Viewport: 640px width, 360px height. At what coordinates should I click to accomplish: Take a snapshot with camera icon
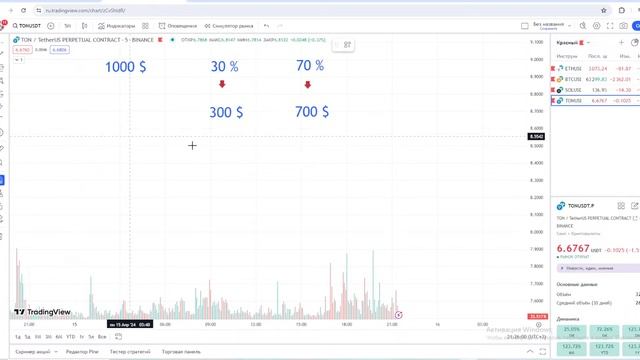pos(623,26)
